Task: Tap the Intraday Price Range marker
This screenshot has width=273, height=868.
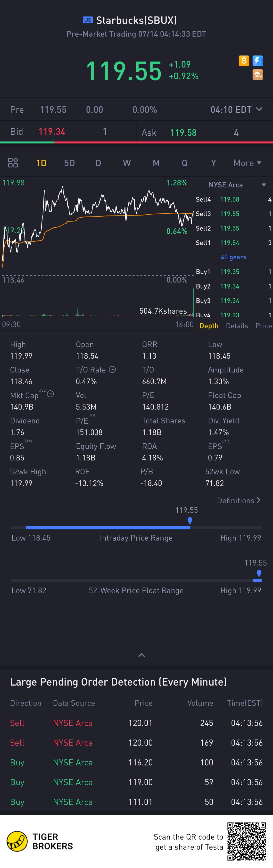Action: [x=190, y=521]
